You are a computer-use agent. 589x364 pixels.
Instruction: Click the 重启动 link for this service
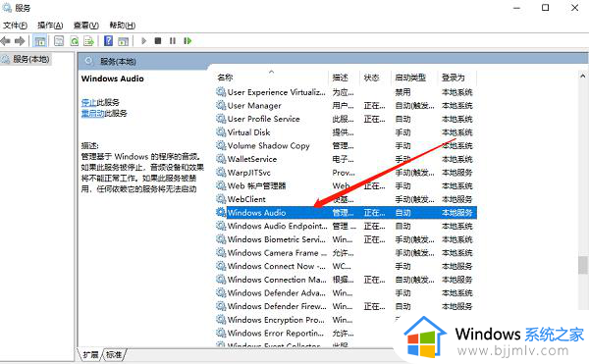[x=92, y=114]
